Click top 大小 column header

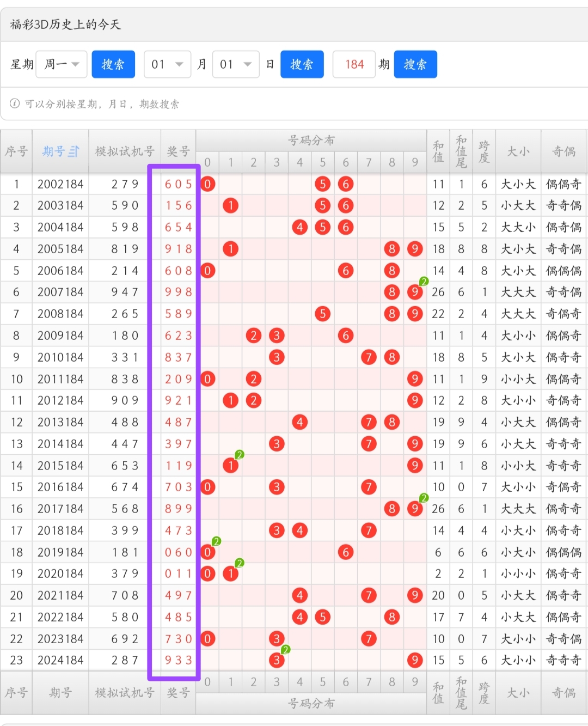pos(518,151)
